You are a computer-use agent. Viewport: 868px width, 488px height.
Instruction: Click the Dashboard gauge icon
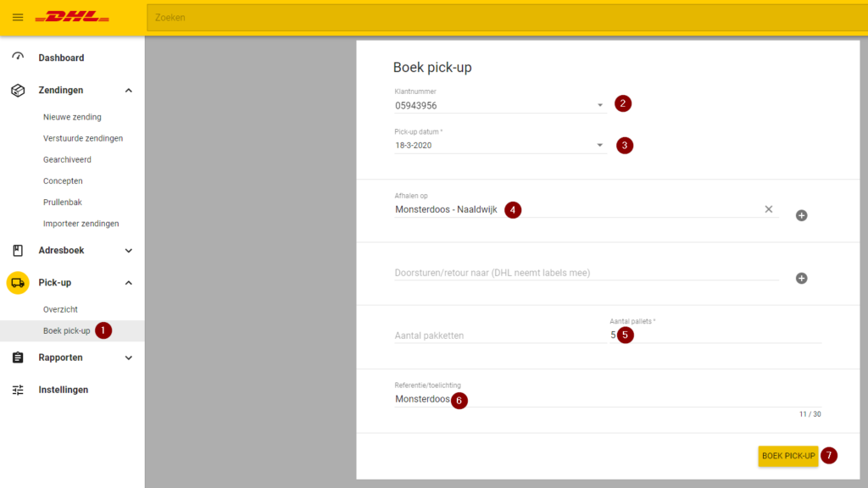pyautogui.click(x=18, y=57)
